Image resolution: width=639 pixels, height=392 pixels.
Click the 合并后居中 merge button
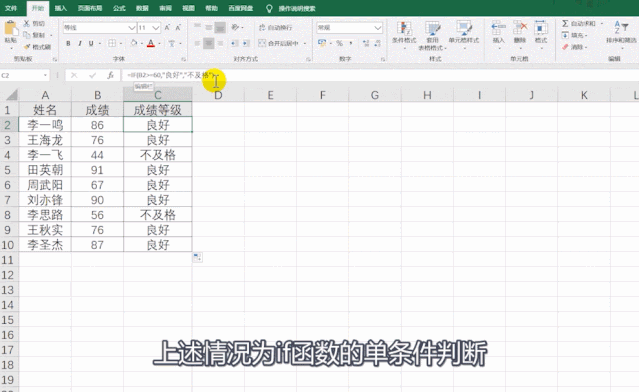coord(282,43)
